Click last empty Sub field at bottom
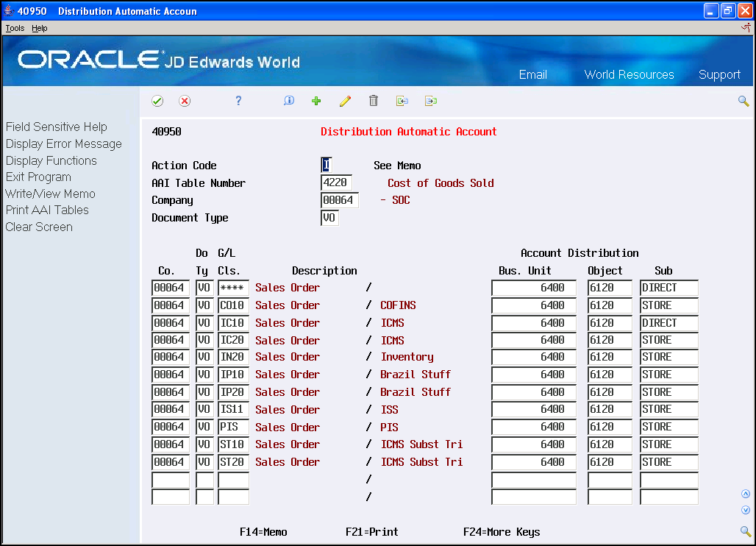 [x=668, y=497]
